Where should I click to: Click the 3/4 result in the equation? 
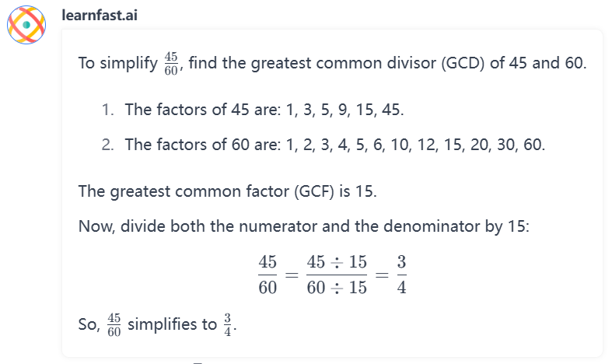(401, 275)
